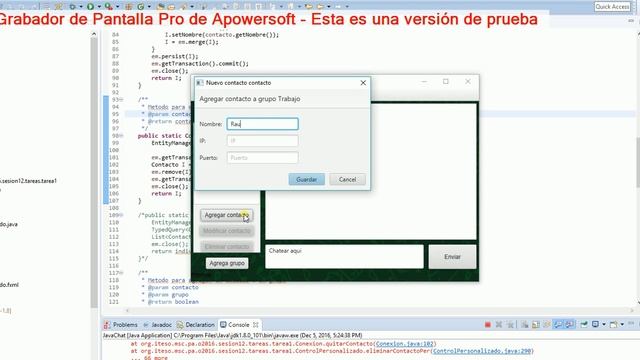Click the Run External Tools icon
This screenshot has height=360, width=640.
tap(108, 7)
